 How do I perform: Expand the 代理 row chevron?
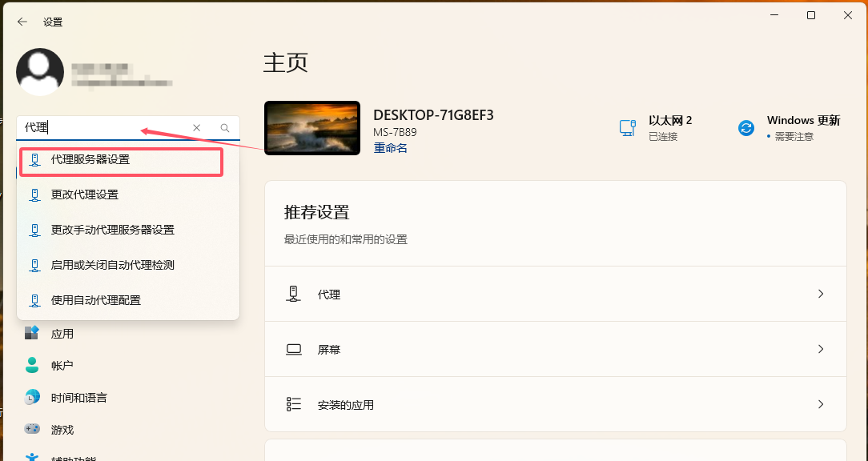point(821,294)
